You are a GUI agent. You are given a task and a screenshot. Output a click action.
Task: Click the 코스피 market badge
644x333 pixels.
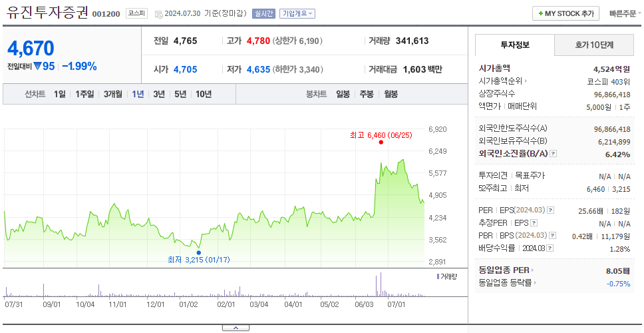tap(137, 13)
